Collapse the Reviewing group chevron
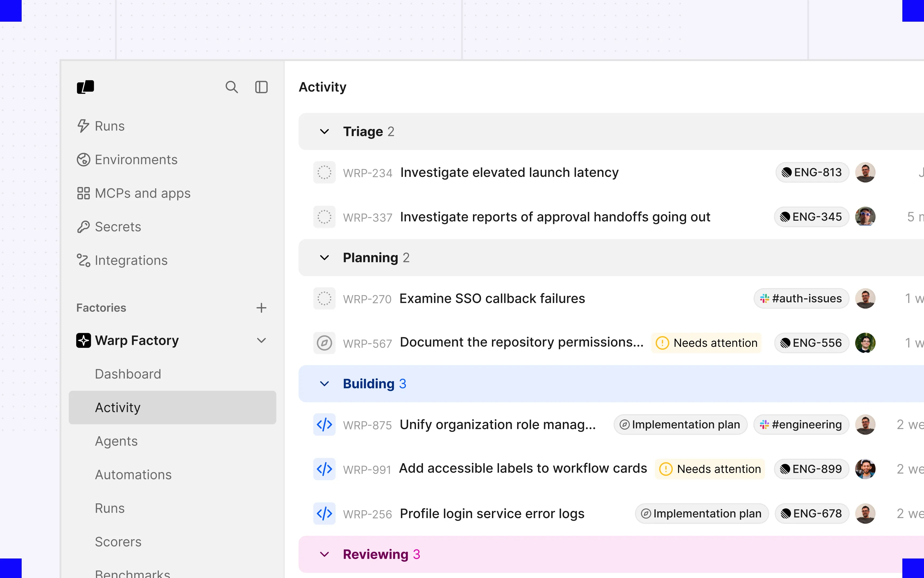Viewport: 924px width, 578px height. 324,554
